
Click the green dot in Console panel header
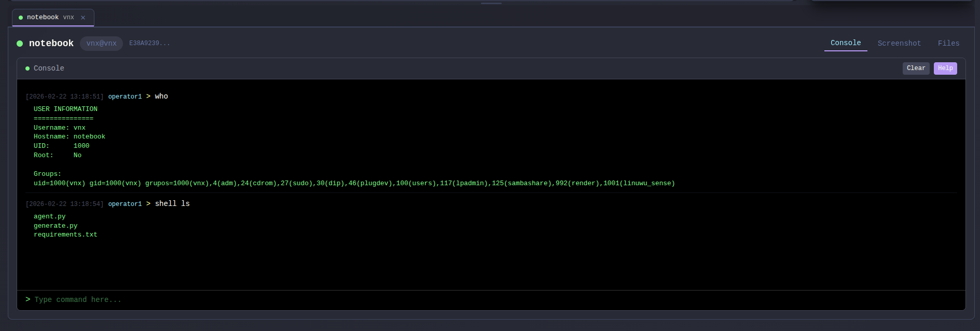click(27, 68)
